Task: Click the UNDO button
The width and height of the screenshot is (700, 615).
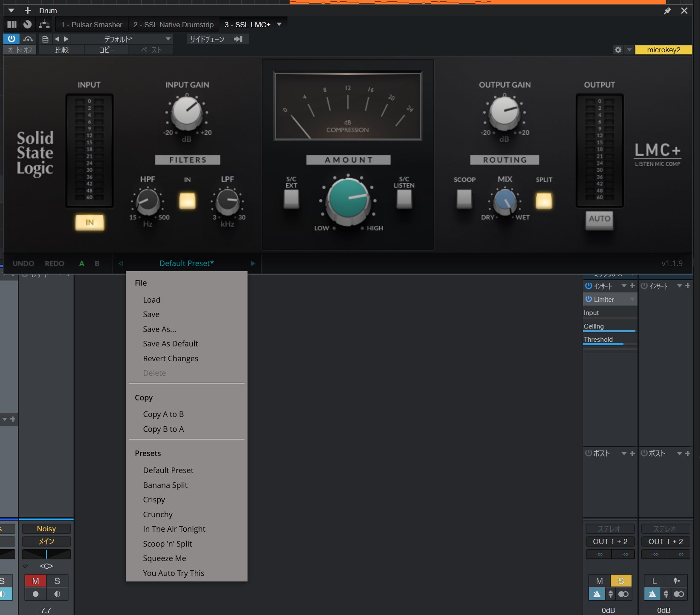Action: [23, 264]
